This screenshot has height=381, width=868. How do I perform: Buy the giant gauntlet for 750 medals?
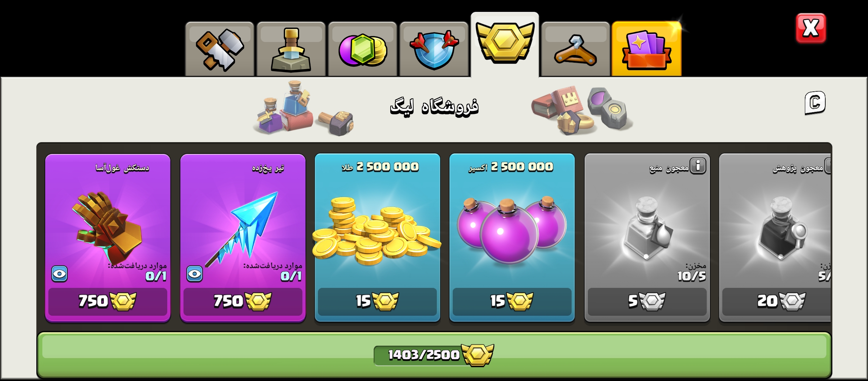click(x=108, y=301)
